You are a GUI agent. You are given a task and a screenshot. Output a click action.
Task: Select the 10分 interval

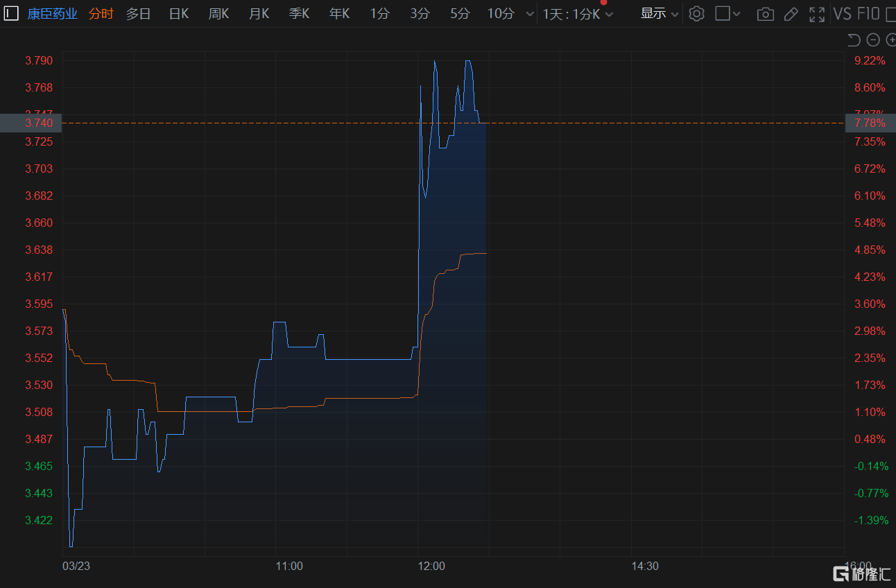tap(501, 14)
